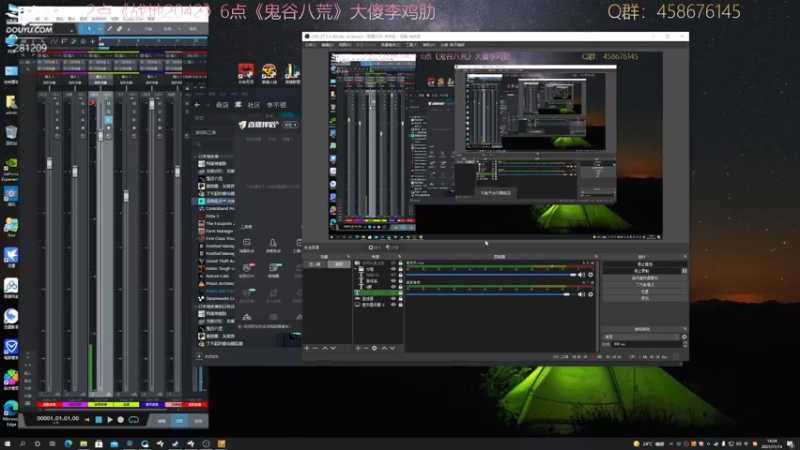This screenshot has height=450, width=800.
Task: Click Steam library search magnifier
Action: pyautogui.click(x=198, y=144)
